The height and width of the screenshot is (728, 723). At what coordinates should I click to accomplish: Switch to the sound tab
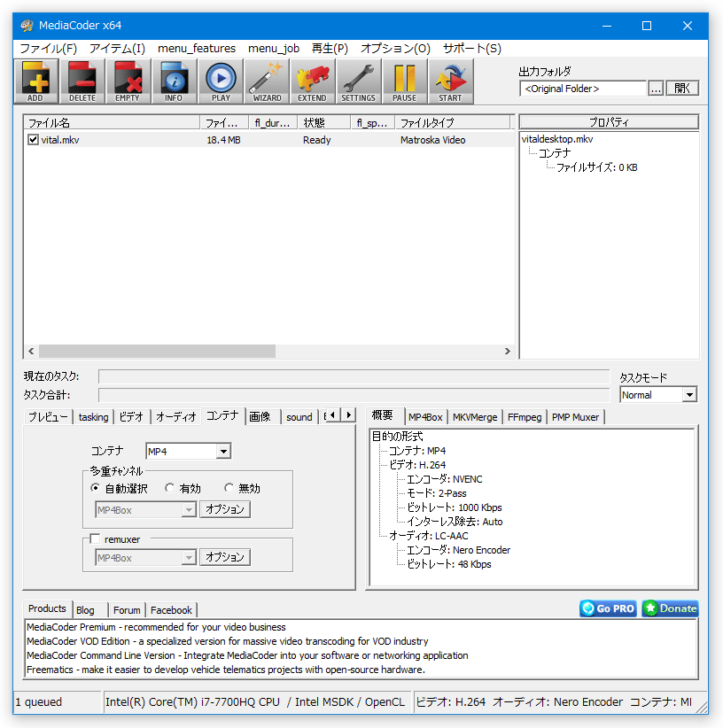[299, 417]
